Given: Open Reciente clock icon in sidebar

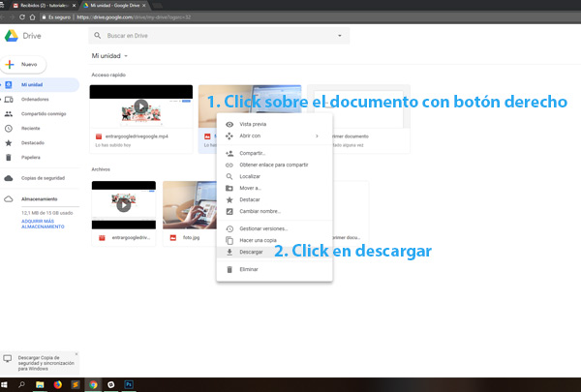Looking at the screenshot, I should click(x=9, y=128).
